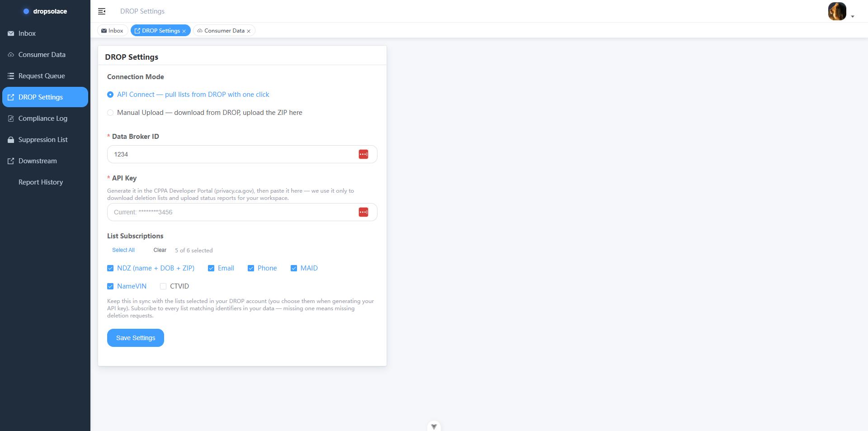Click the DROP Settings sidebar icon
The height and width of the screenshot is (431, 868).
point(11,97)
